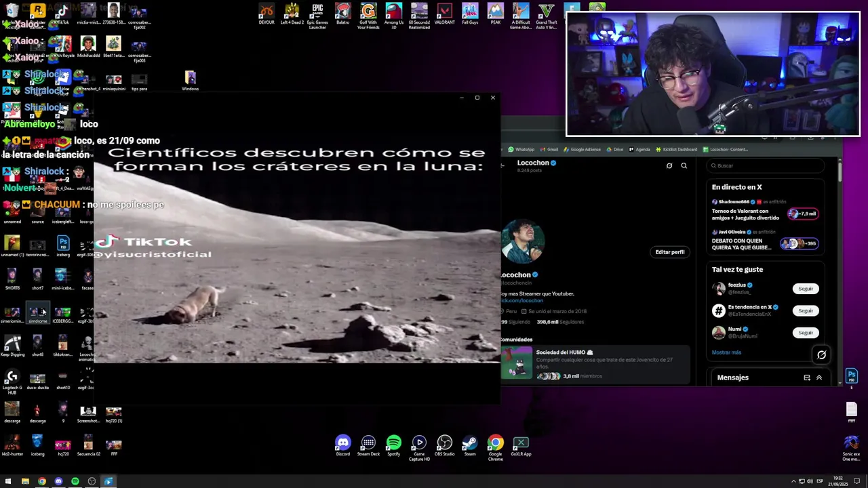The image size is (868, 488).
Task: Click the ESP language indicator
Action: 820,481
